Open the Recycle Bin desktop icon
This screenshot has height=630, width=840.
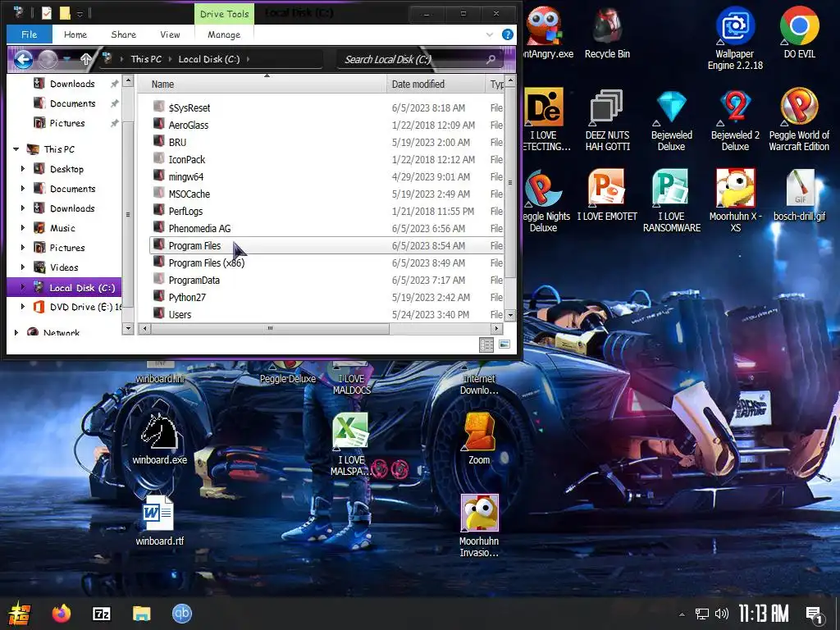[x=607, y=32]
